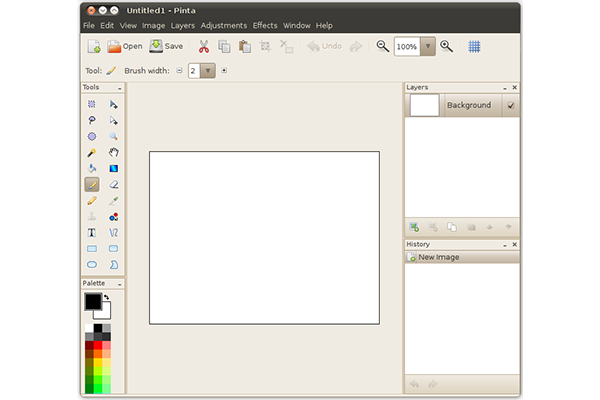Click the Open button
Screen dimensions: 600x400
click(125, 46)
